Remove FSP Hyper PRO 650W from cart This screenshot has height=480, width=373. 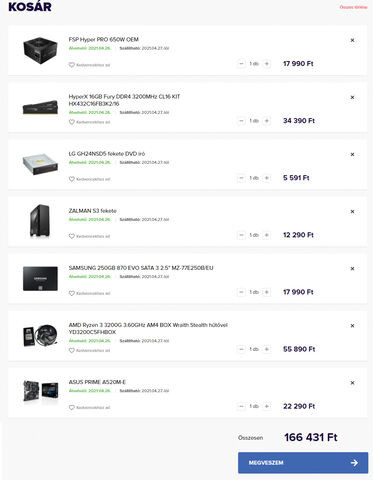pos(352,40)
